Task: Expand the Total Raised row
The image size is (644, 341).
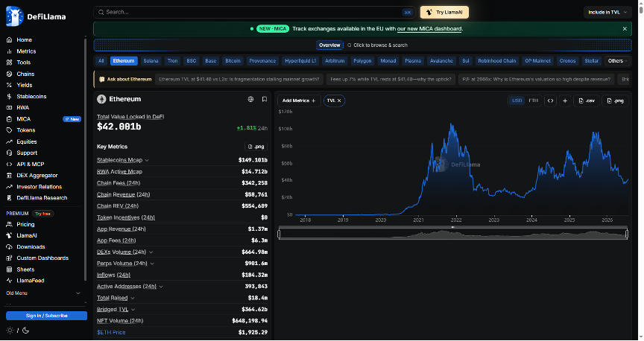Action: (x=132, y=298)
